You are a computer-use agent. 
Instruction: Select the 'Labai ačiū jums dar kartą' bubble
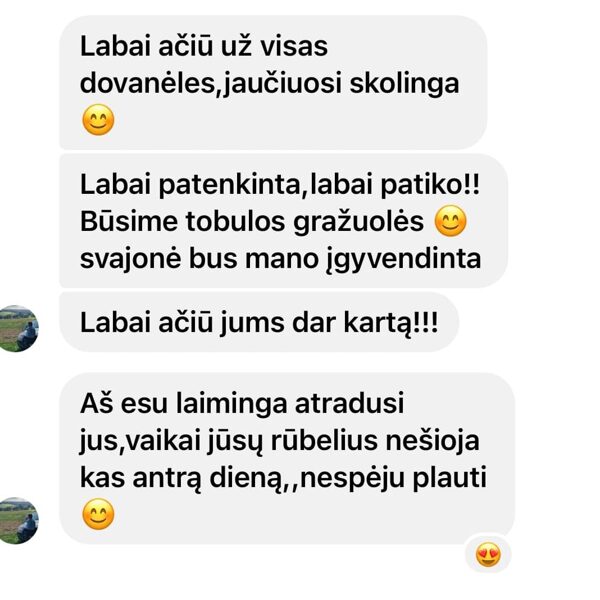point(259,322)
